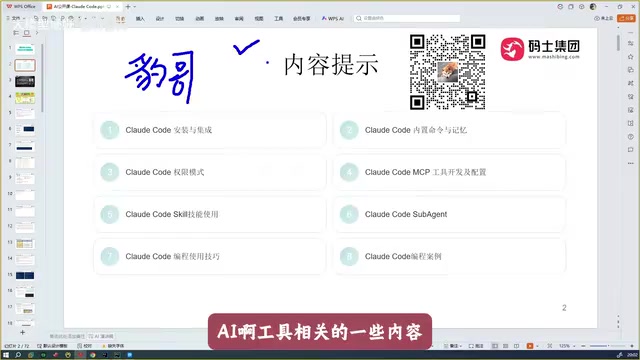Close the Claude Code presentation tab
The image size is (640, 360).
click(x=118, y=7)
